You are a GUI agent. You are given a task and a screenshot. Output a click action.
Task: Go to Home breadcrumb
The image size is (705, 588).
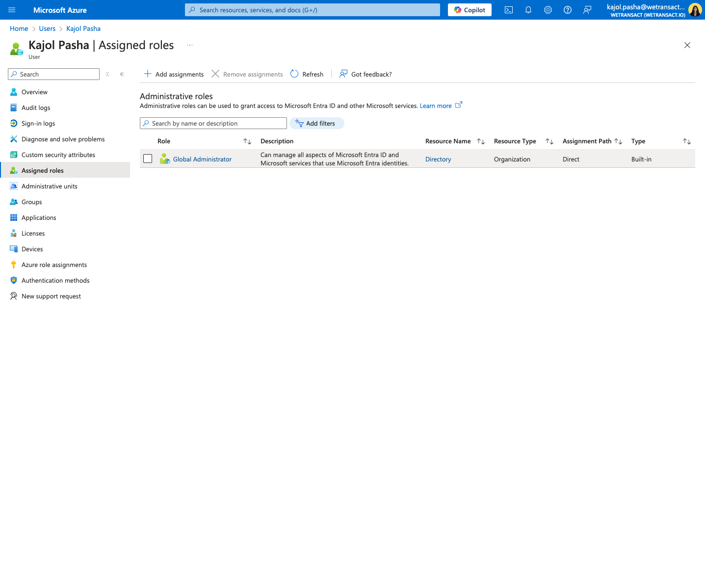pyautogui.click(x=19, y=28)
